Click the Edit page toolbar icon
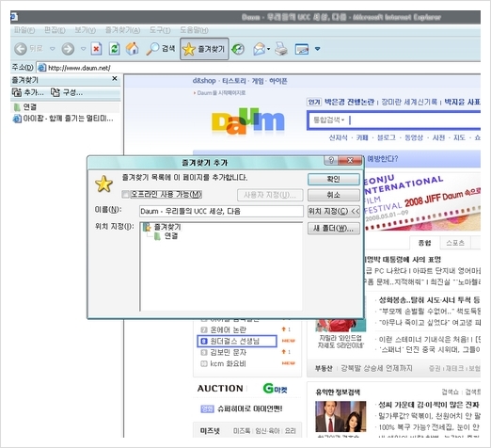Viewport: 491px width, 448px height. [302, 49]
